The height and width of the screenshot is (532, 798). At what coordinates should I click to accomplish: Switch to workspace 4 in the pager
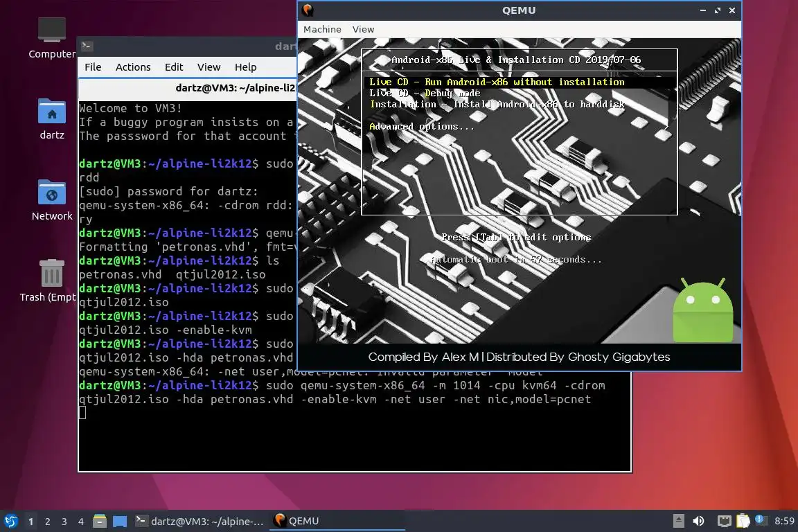click(x=81, y=522)
